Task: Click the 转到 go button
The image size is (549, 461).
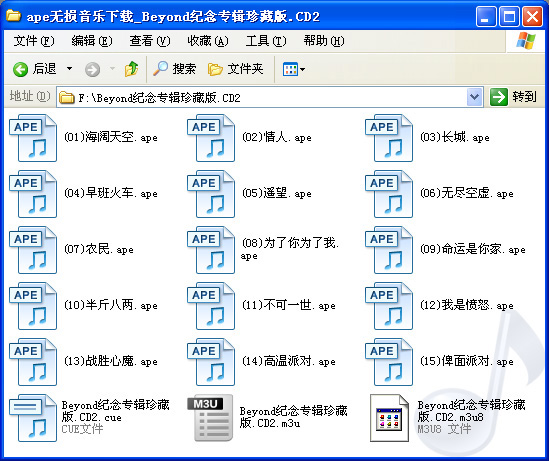Action: click(513, 97)
